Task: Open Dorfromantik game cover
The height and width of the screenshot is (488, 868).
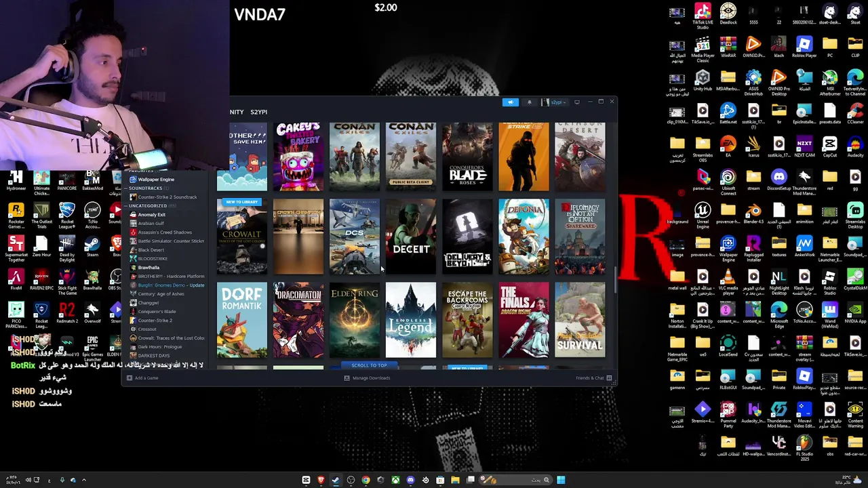Action: point(242,320)
